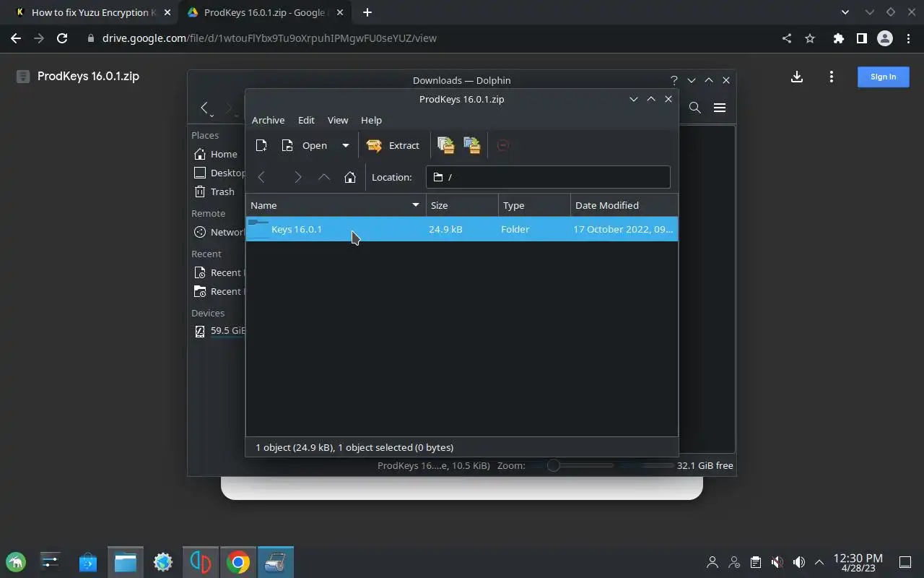Open the Discover store taskbar icon

(x=88, y=562)
